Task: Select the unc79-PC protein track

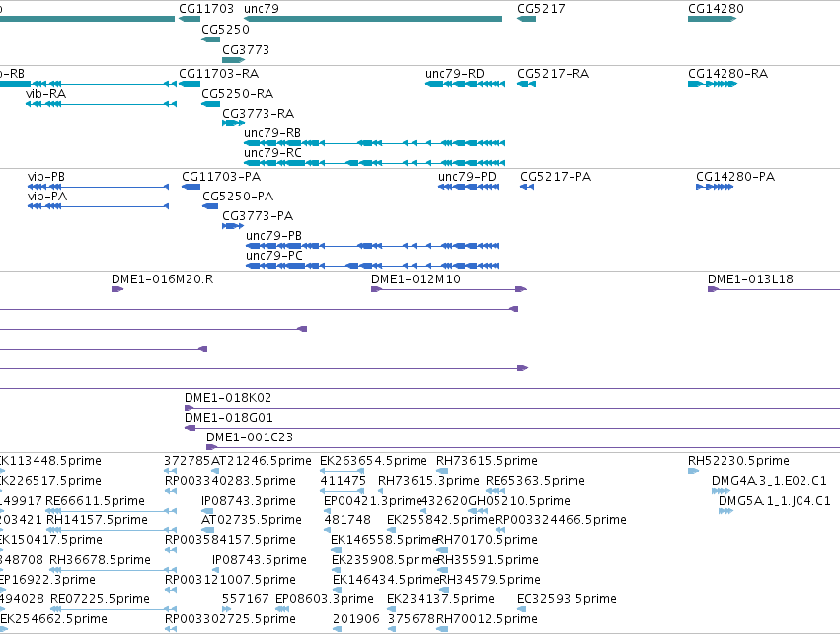Action: (372, 266)
